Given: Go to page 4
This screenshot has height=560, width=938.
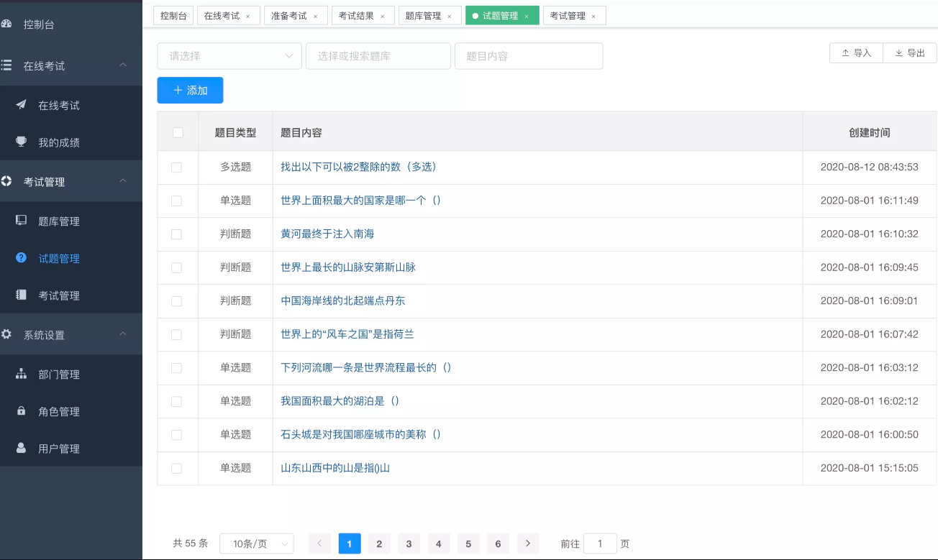Looking at the screenshot, I should pyautogui.click(x=438, y=543).
